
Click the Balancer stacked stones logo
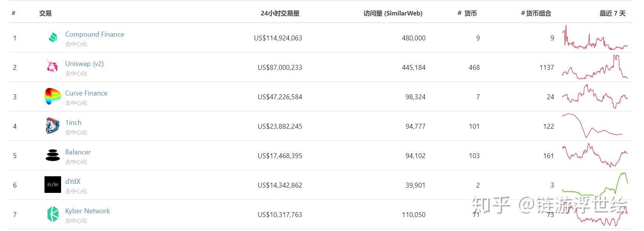point(52,155)
